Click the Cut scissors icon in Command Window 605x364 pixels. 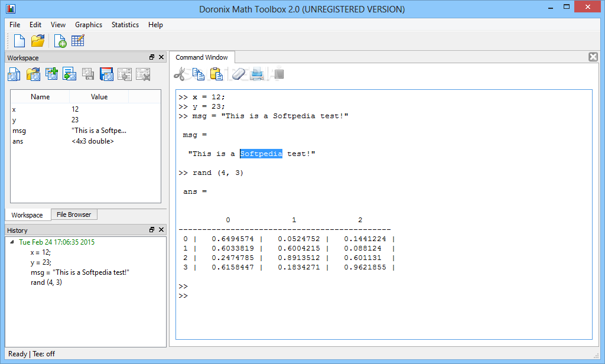(x=180, y=74)
